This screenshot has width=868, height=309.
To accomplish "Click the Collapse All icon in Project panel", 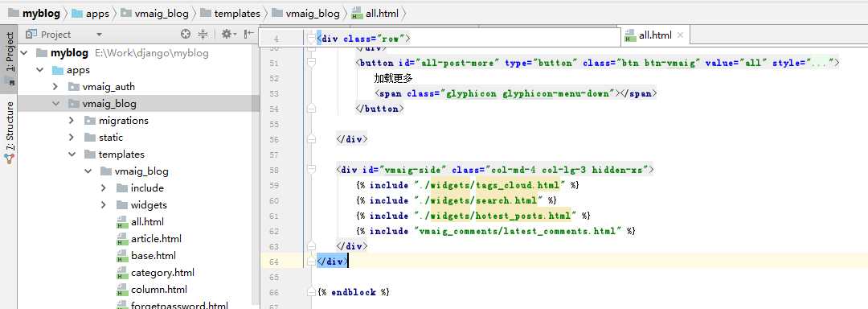I will pos(203,35).
